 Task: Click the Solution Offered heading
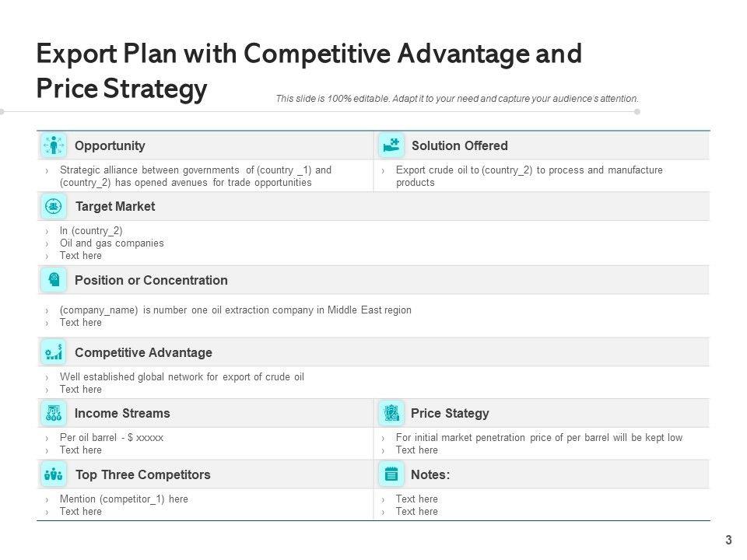pos(459,145)
